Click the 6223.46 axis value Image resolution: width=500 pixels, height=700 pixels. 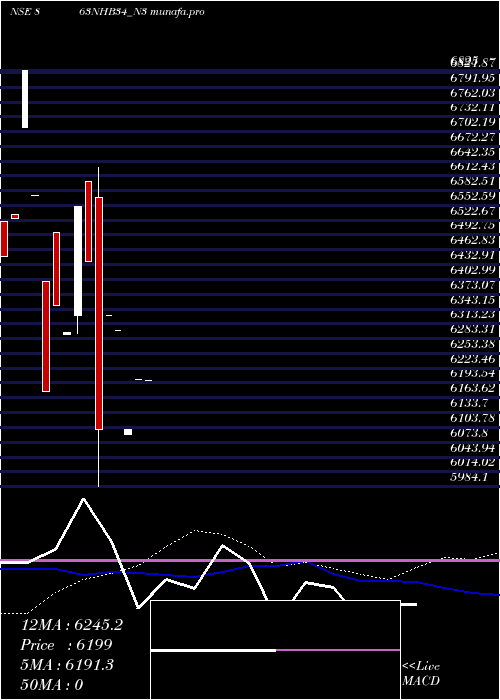pos(472,358)
